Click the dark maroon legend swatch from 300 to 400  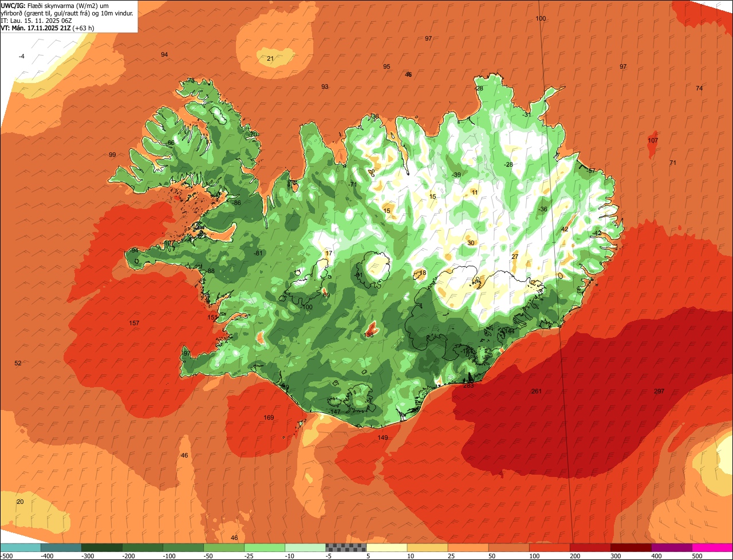pos(631,547)
